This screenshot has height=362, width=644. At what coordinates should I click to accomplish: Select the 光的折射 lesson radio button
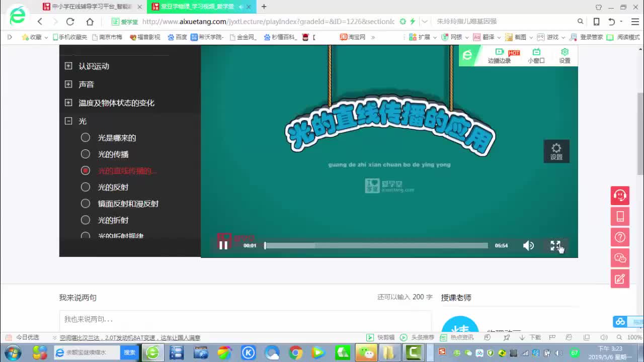[x=86, y=220]
